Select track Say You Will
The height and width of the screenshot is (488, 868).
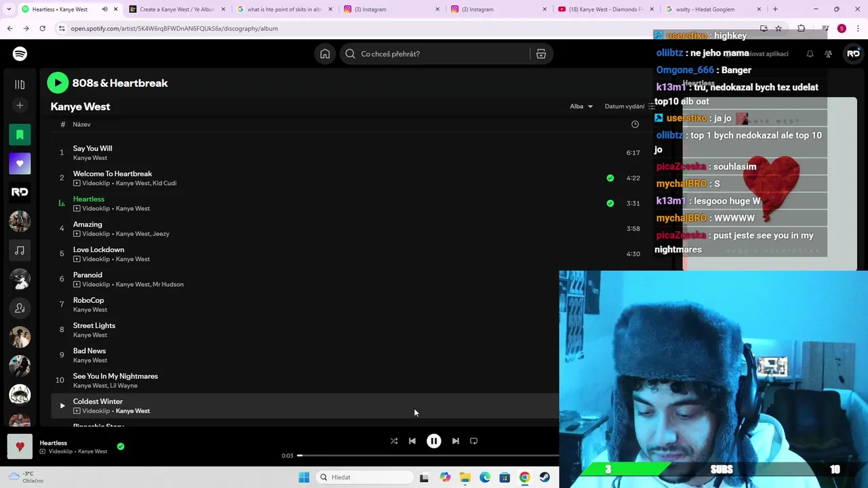[93, 148]
